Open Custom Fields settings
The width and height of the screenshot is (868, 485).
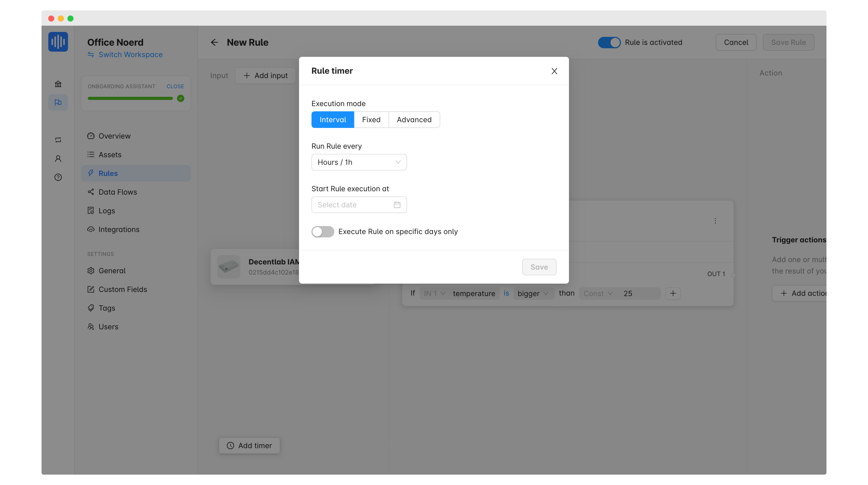(136, 289)
